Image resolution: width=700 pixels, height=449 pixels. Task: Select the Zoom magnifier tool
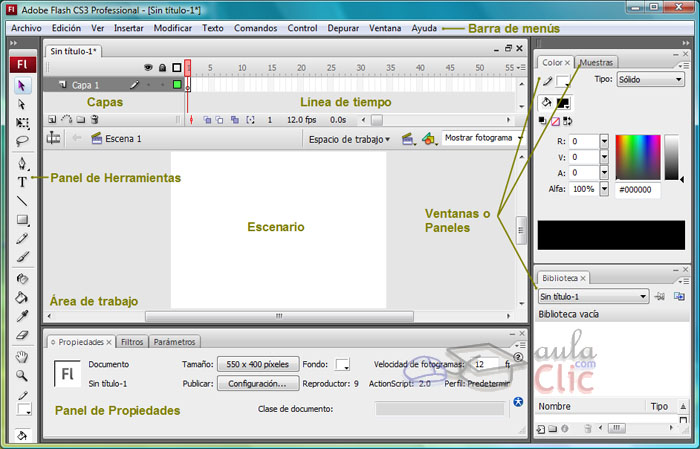22,375
